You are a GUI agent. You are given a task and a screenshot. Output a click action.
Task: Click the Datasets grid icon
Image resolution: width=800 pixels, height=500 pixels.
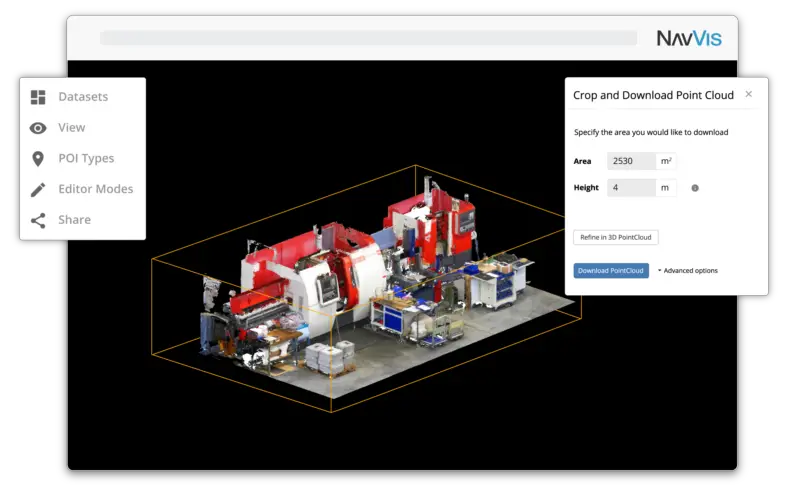tap(38, 97)
